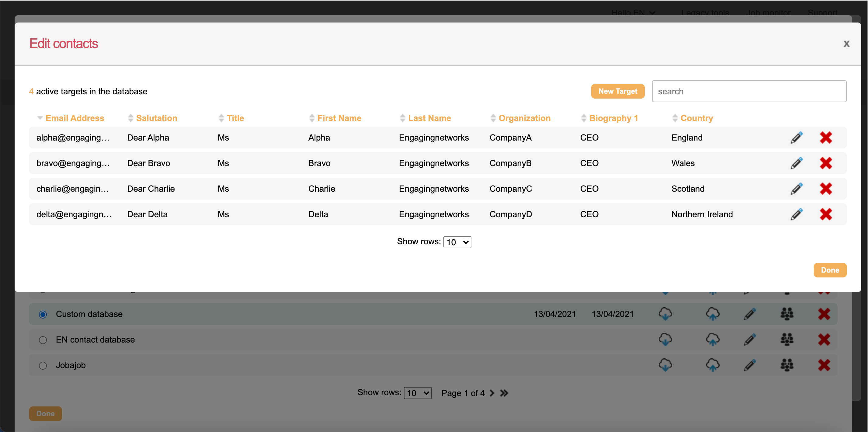868x432 pixels.
Task: Download the Custom database via the cloud icon
Action: click(665, 314)
